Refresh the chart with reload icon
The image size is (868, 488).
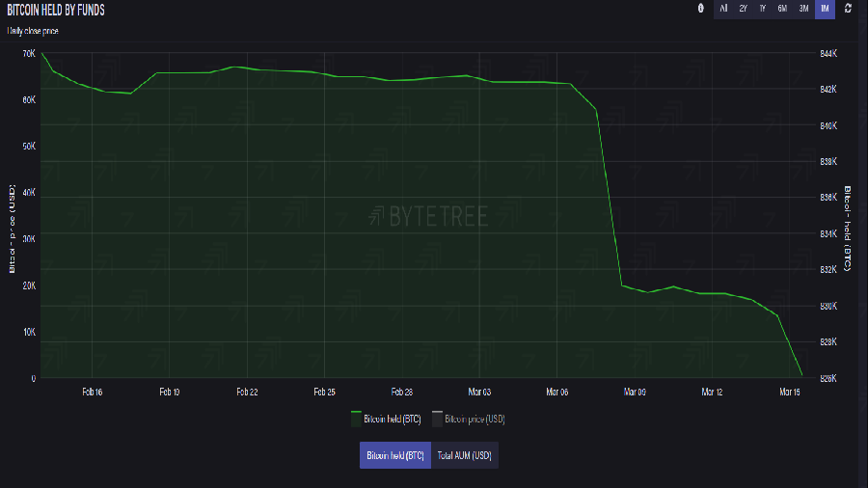[848, 9]
